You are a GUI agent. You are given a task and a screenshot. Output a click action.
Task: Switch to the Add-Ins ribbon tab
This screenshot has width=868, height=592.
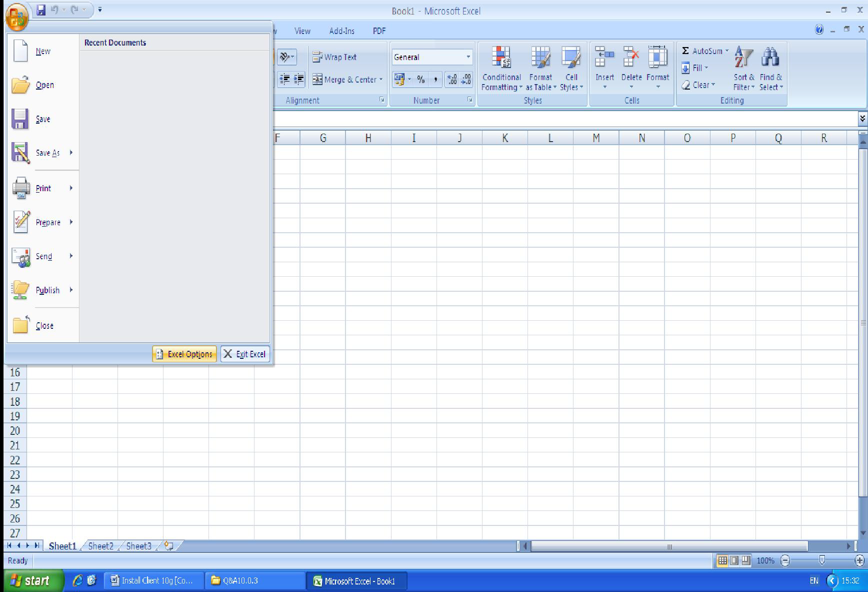point(341,31)
